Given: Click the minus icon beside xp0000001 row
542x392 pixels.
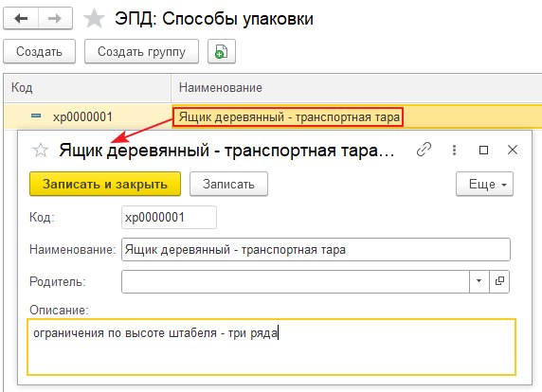Looking at the screenshot, I should [36, 116].
